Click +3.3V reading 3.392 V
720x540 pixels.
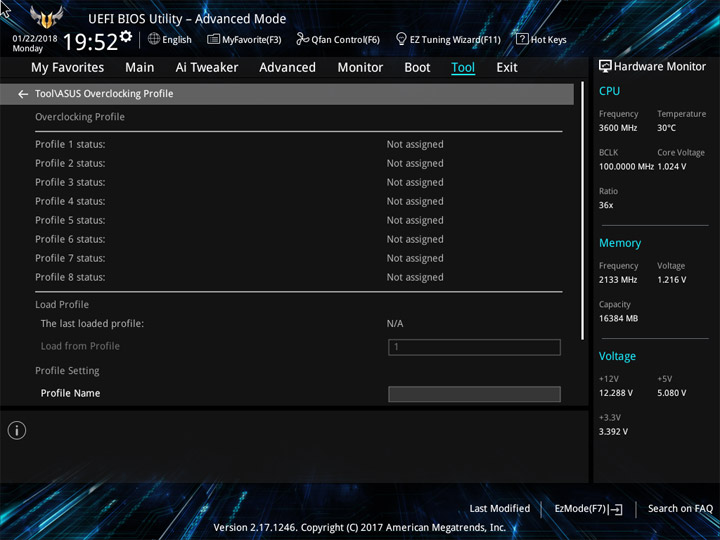coord(613,432)
